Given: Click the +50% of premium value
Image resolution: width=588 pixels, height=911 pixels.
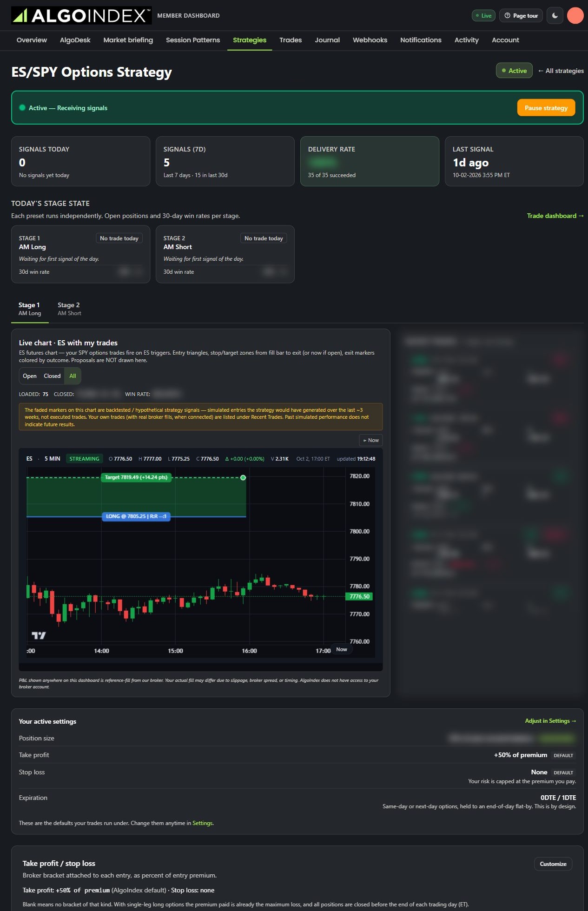Looking at the screenshot, I should pyautogui.click(x=521, y=755).
